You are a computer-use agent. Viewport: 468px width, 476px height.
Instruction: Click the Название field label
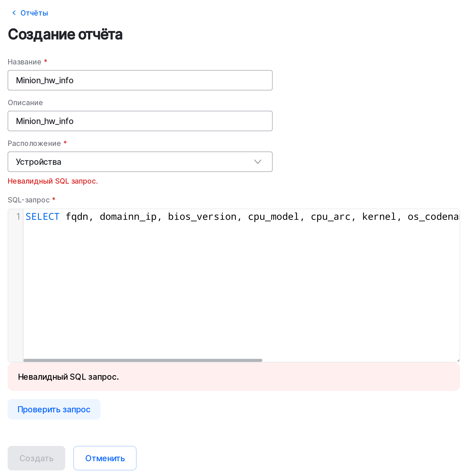[24, 62]
